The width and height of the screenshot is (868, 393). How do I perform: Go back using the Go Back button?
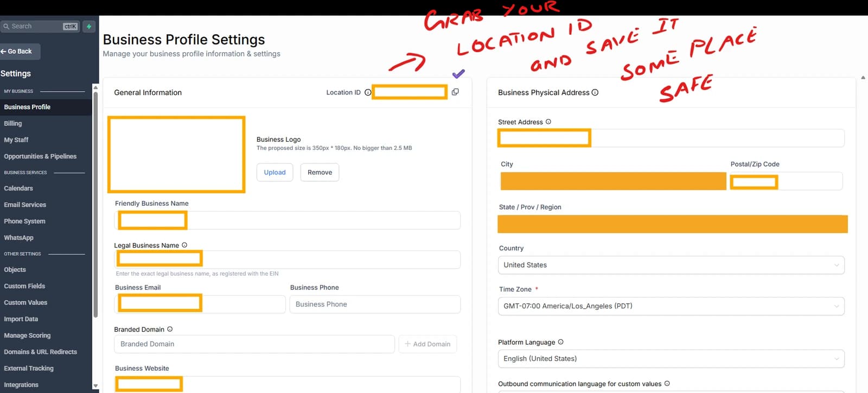pyautogui.click(x=20, y=52)
